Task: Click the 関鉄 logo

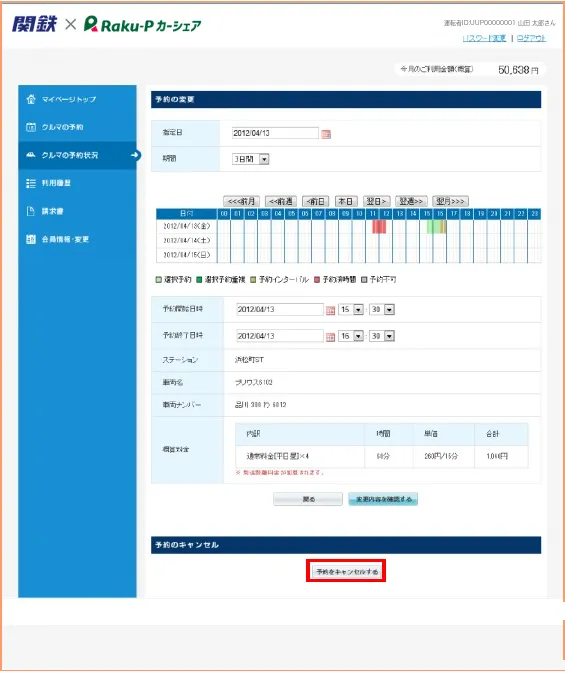Action: (34, 24)
